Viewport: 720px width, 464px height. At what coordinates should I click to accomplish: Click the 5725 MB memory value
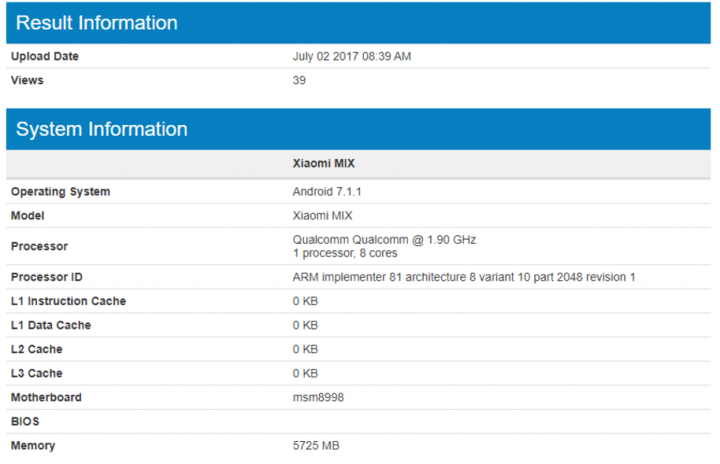(316, 446)
